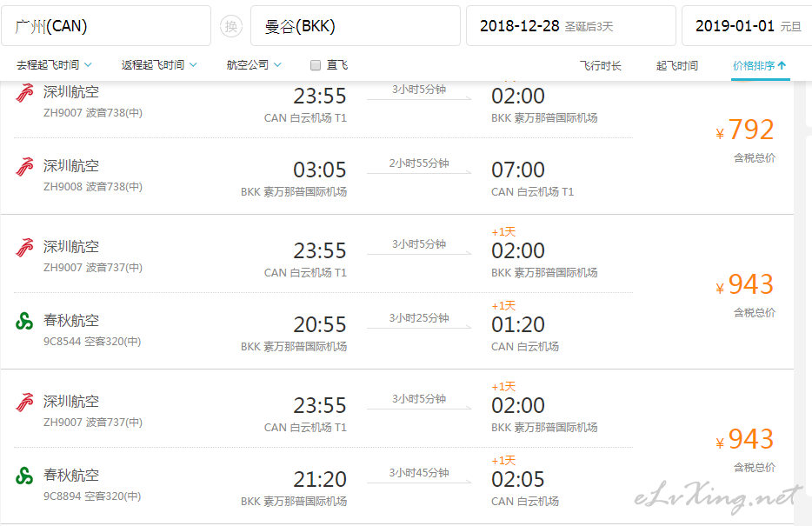Open the 返程起飞时间 dropdown filter
The height and width of the screenshot is (526, 812).
point(159,64)
